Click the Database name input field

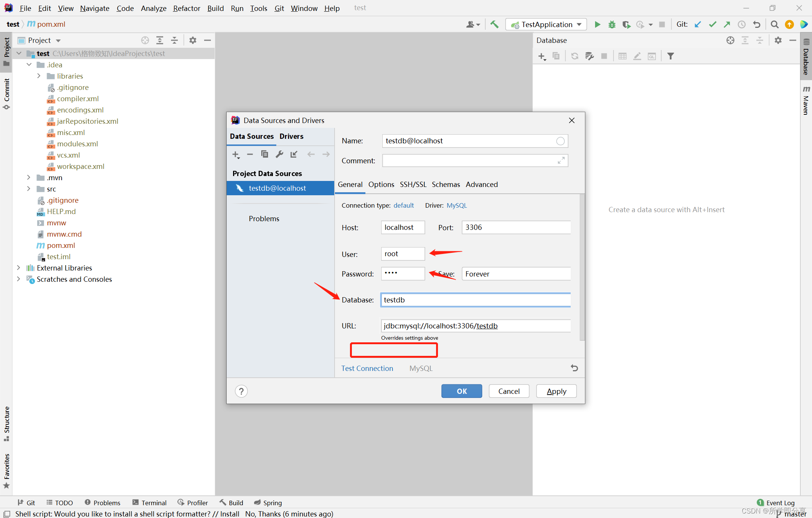[x=475, y=300]
